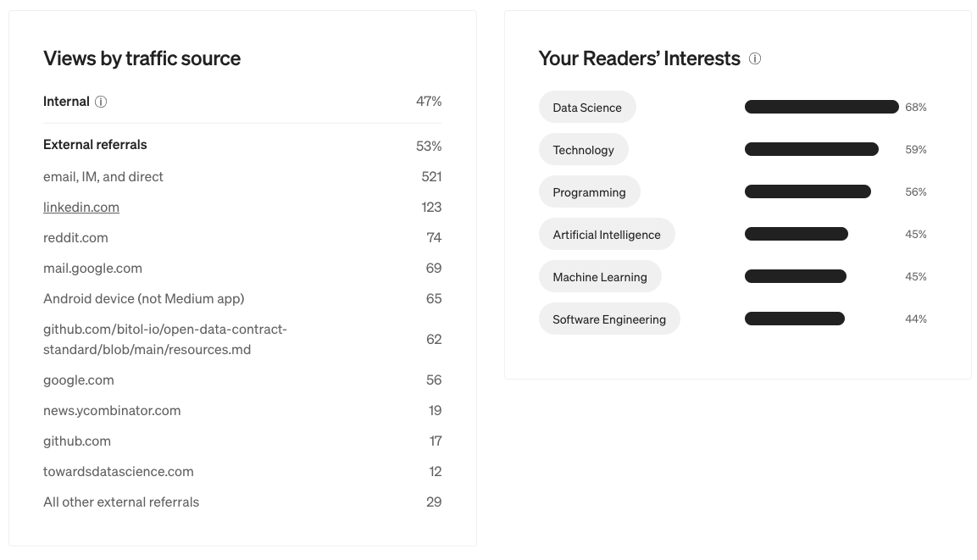Click the info icon beside Your Readers' Interests
Screen dimensions: 977x560
coord(754,58)
